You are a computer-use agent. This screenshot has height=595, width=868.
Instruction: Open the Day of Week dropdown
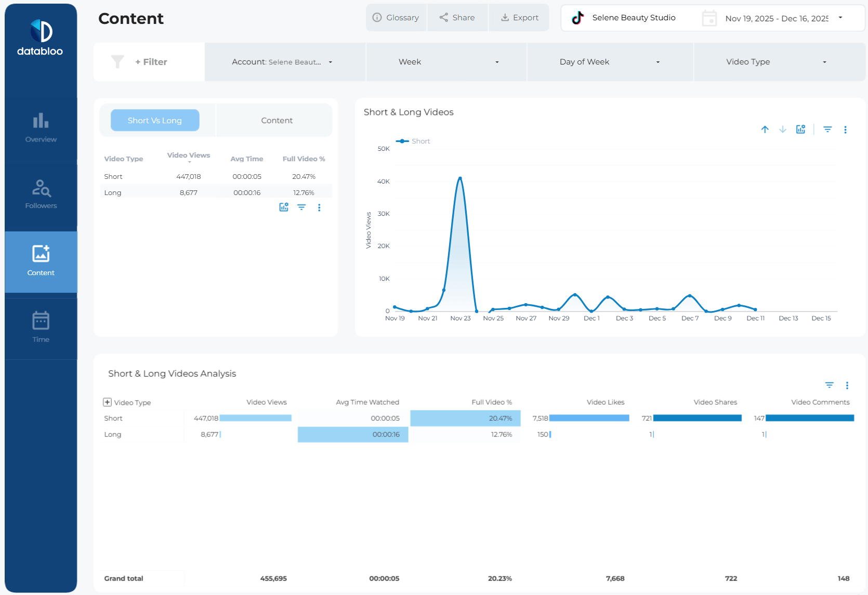pyautogui.click(x=610, y=61)
